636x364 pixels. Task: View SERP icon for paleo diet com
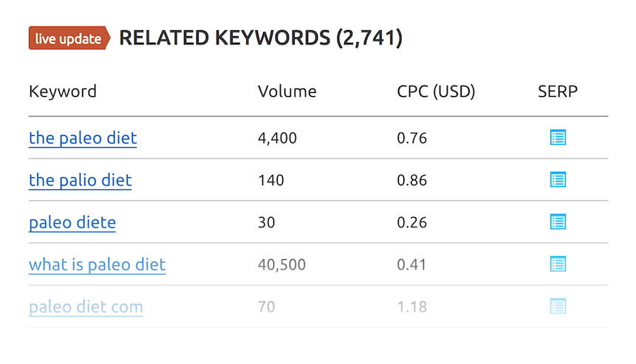(558, 306)
